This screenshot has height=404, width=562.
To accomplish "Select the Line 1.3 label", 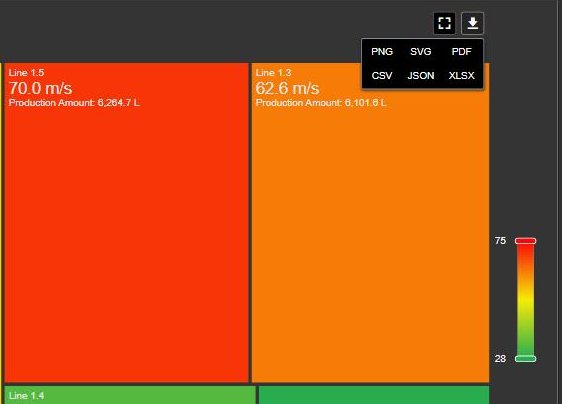I will pos(273,73).
